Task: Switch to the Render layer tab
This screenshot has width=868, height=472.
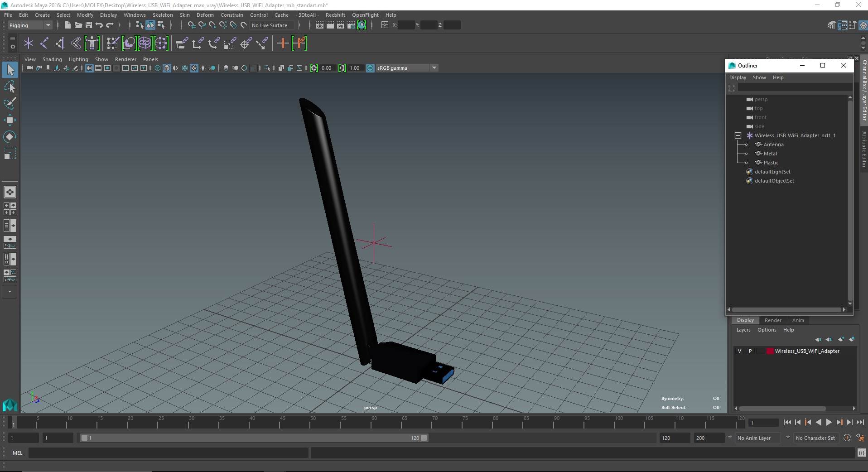Action: point(773,320)
